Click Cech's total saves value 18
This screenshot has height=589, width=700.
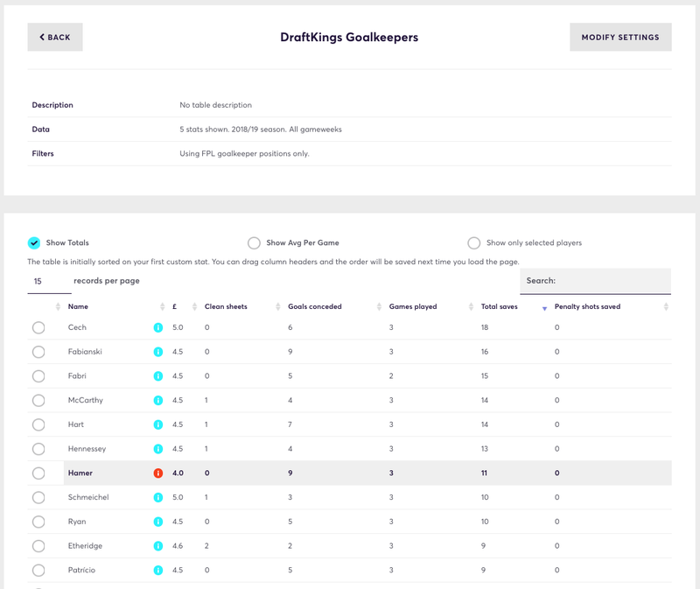[x=485, y=327]
